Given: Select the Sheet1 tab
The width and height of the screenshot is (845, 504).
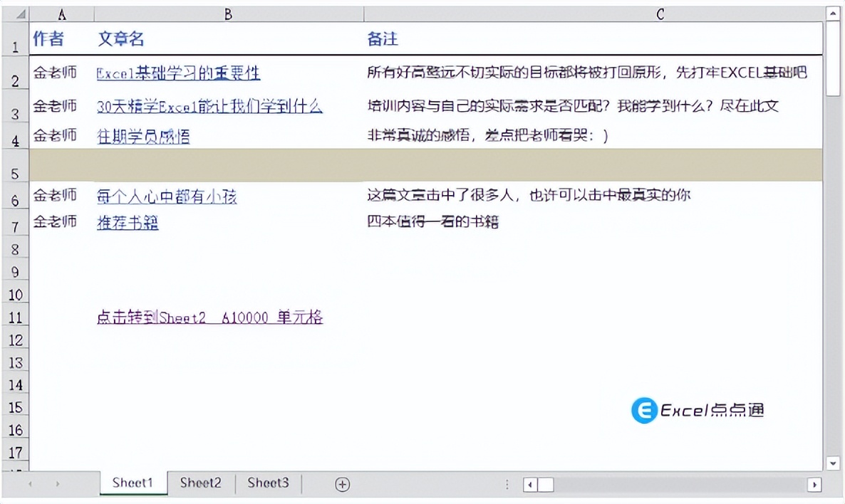Looking at the screenshot, I should pyautogui.click(x=133, y=483).
